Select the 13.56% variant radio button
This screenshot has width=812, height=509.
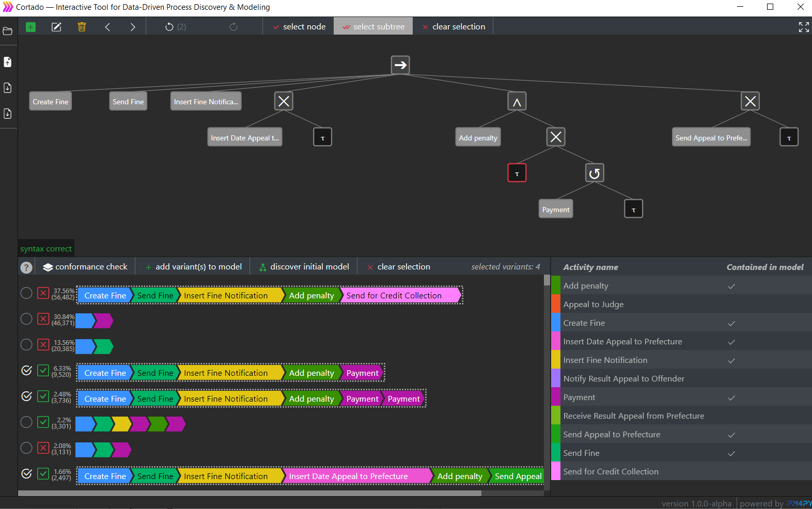[26, 345]
